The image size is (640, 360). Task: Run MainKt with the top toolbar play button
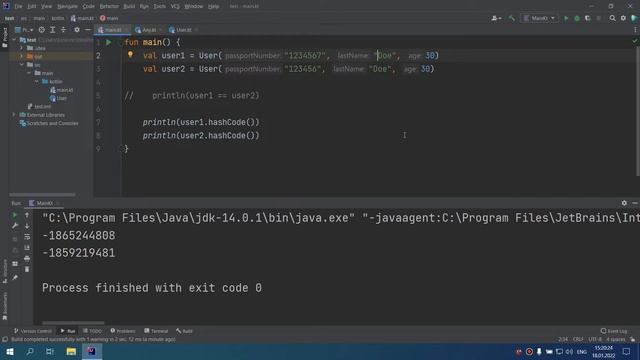(x=566, y=18)
